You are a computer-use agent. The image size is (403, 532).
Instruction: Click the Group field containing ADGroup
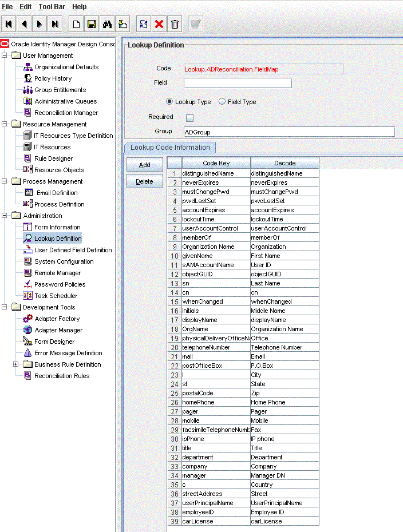289,132
